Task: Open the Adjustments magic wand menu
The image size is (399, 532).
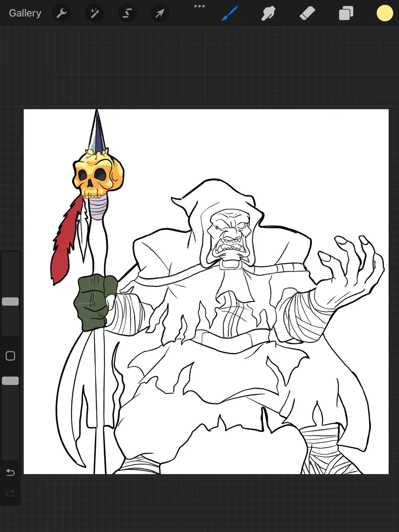Action: pyautogui.click(x=94, y=13)
